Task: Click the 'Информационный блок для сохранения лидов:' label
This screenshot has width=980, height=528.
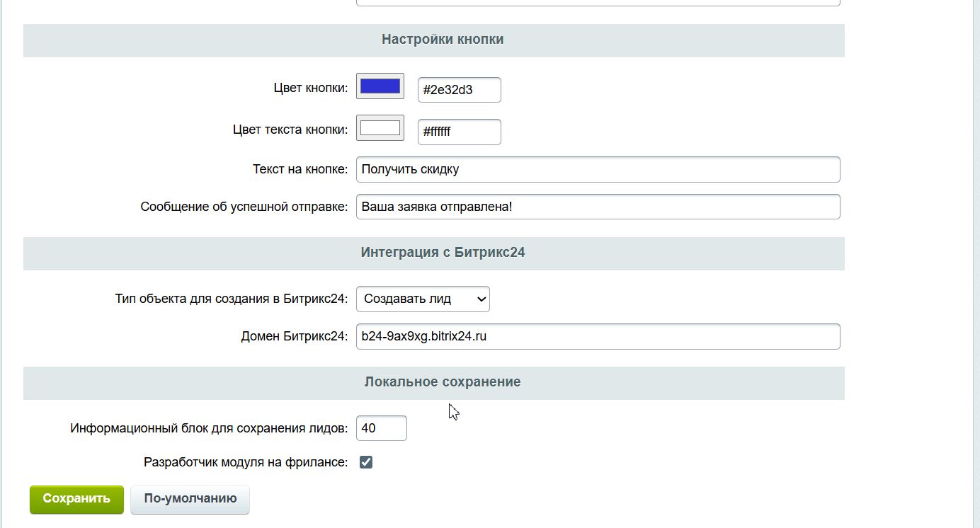Action: coord(209,428)
